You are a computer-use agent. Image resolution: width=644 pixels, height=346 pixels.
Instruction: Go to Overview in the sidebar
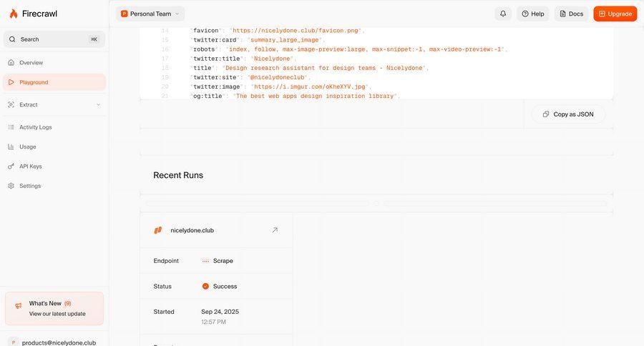point(31,63)
